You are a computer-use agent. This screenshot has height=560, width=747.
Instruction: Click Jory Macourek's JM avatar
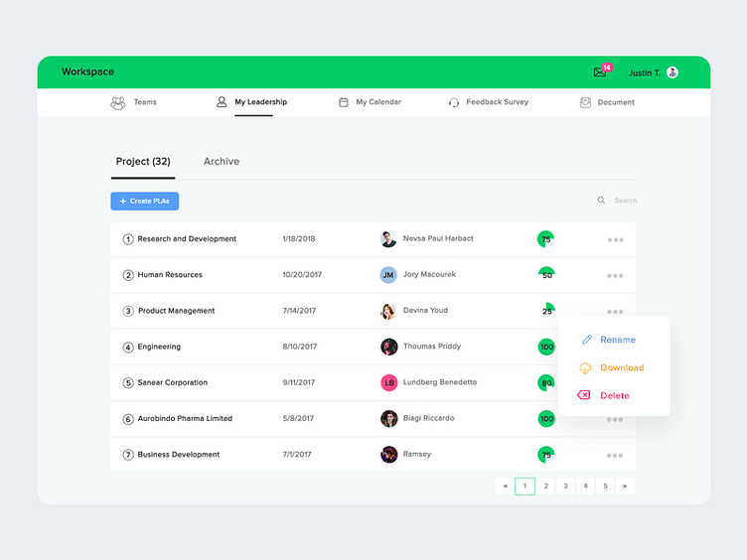(x=388, y=275)
